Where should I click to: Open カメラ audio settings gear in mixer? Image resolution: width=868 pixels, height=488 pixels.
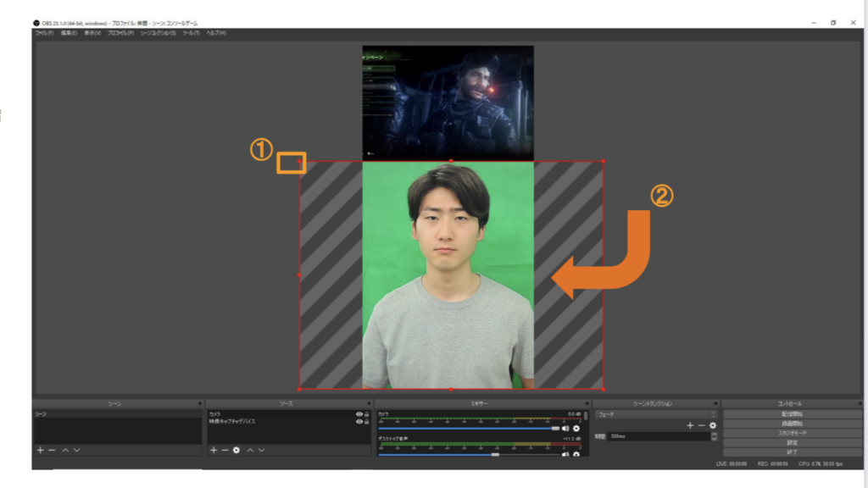pos(576,429)
